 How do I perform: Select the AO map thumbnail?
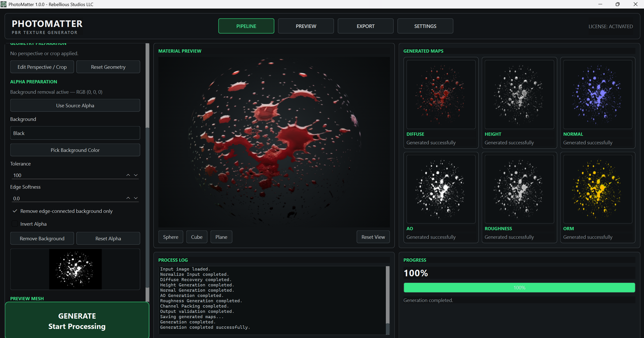pyautogui.click(x=441, y=189)
